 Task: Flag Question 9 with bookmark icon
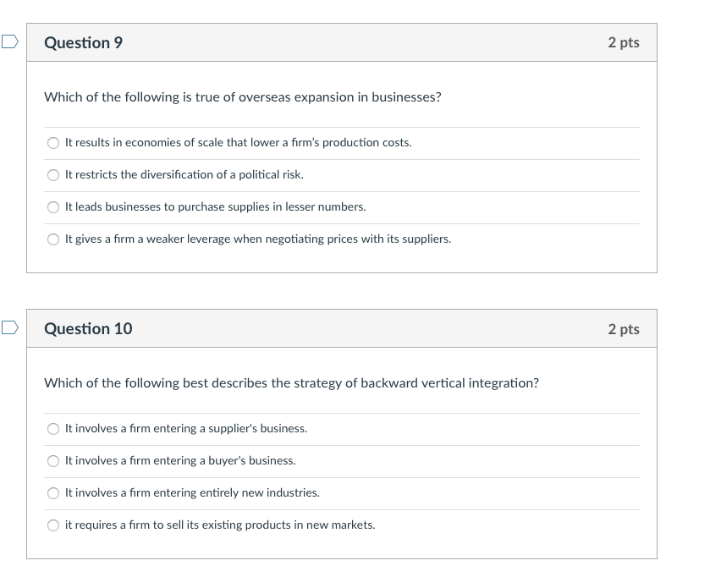tap(9, 41)
